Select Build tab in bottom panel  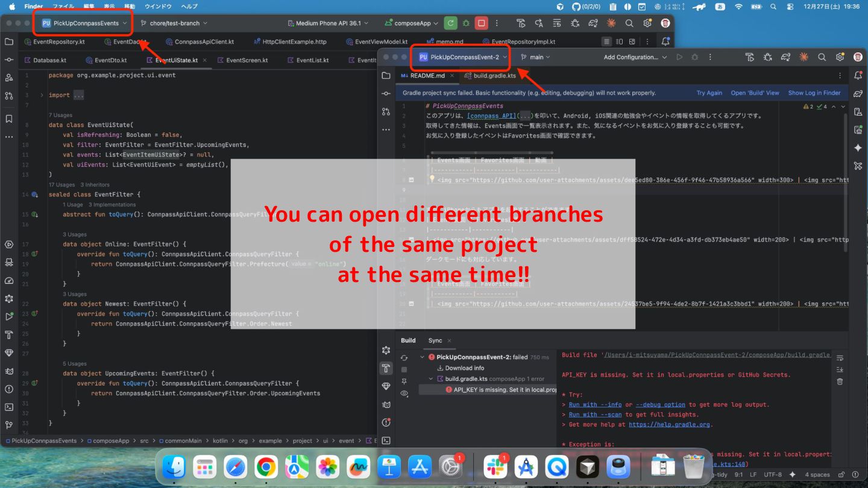pos(408,340)
